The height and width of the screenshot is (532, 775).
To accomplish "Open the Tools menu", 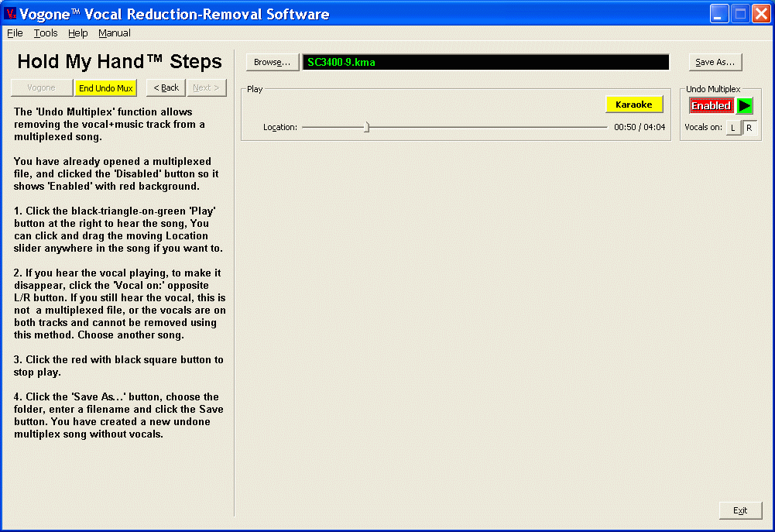I will pos(46,33).
